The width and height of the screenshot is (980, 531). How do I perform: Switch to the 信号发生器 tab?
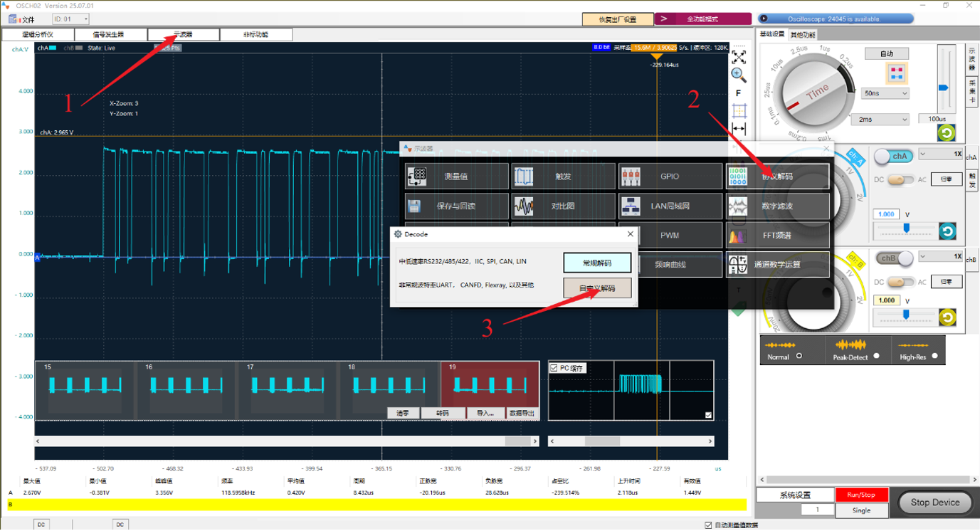110,34
